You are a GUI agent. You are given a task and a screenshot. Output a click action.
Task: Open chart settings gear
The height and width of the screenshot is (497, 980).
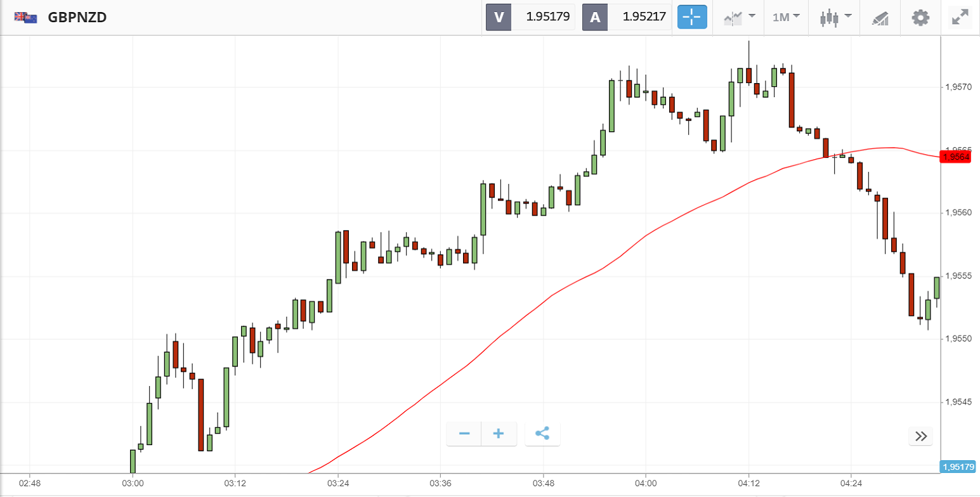point(920,17)
